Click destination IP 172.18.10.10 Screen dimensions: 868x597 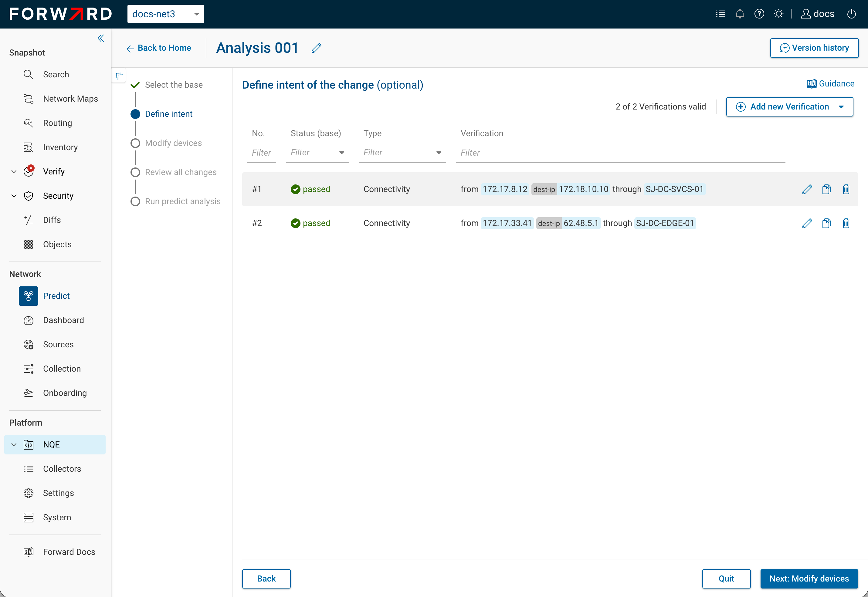(584, 189)
